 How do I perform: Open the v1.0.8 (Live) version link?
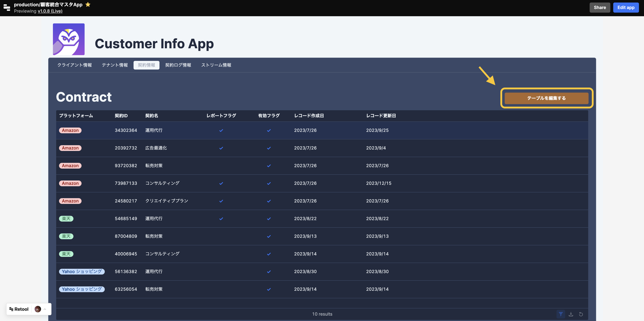click(x=50, y=11)
